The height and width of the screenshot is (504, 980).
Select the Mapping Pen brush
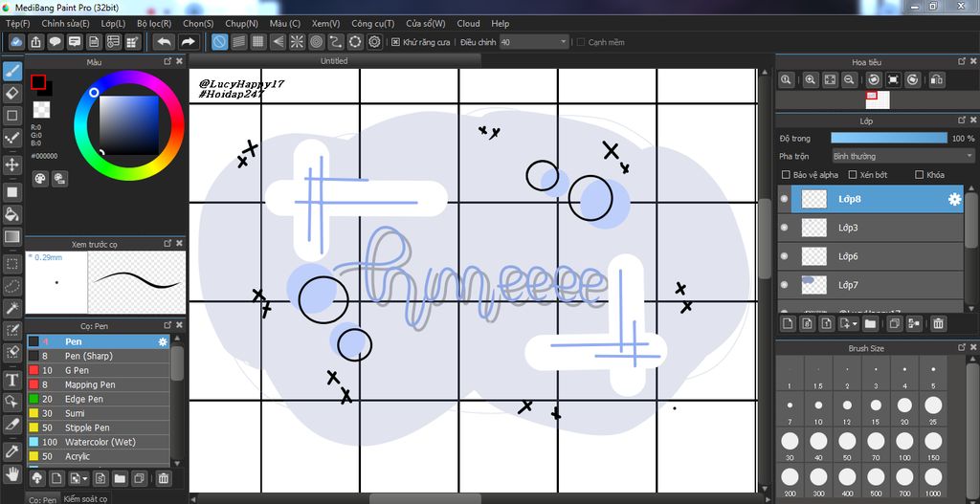pos(98,384)
